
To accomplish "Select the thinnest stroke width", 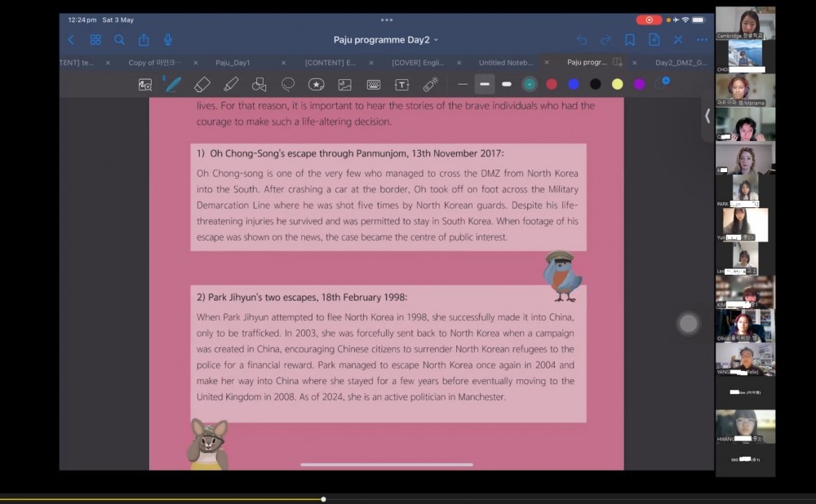I will [x=463, y=84].
